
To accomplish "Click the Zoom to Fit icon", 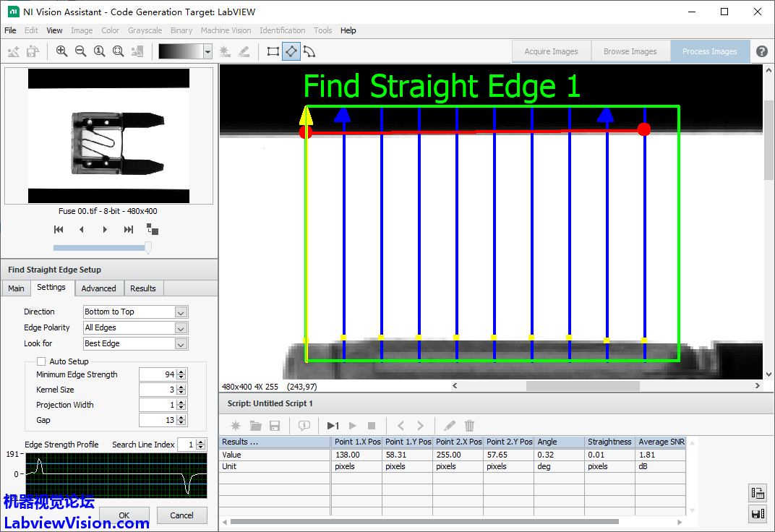I will (x=118, y=51).
